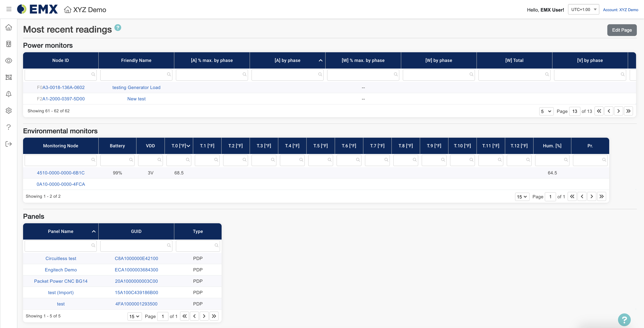This screenshot has height=328, width=644.
Task: Navigate to last page in Power monitors table
Action: pos(628,111)
